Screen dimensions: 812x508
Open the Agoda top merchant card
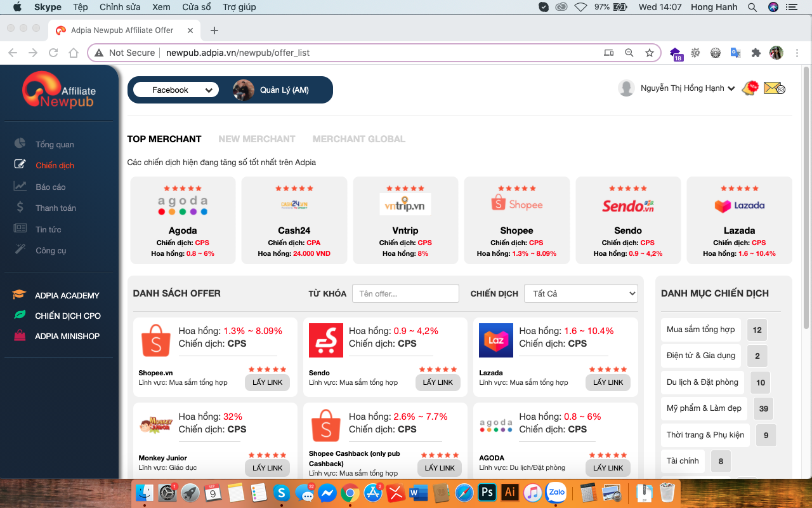183,220
